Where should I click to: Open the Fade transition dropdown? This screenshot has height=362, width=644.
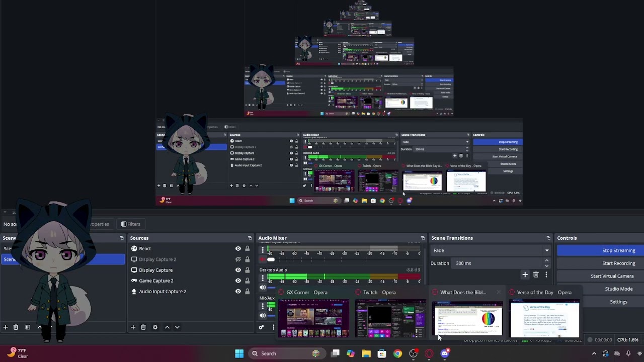490,250
